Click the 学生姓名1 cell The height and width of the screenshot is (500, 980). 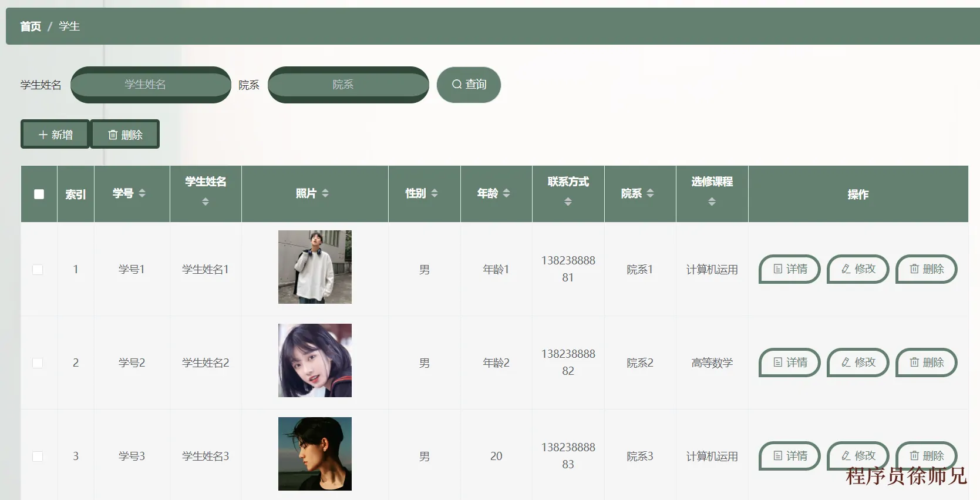(206, 269)
